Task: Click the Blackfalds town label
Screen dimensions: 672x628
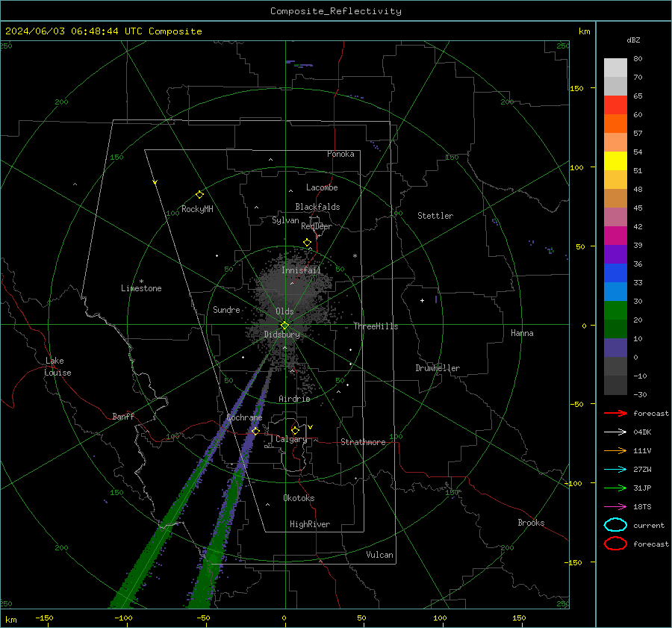Action: point(317,207)
